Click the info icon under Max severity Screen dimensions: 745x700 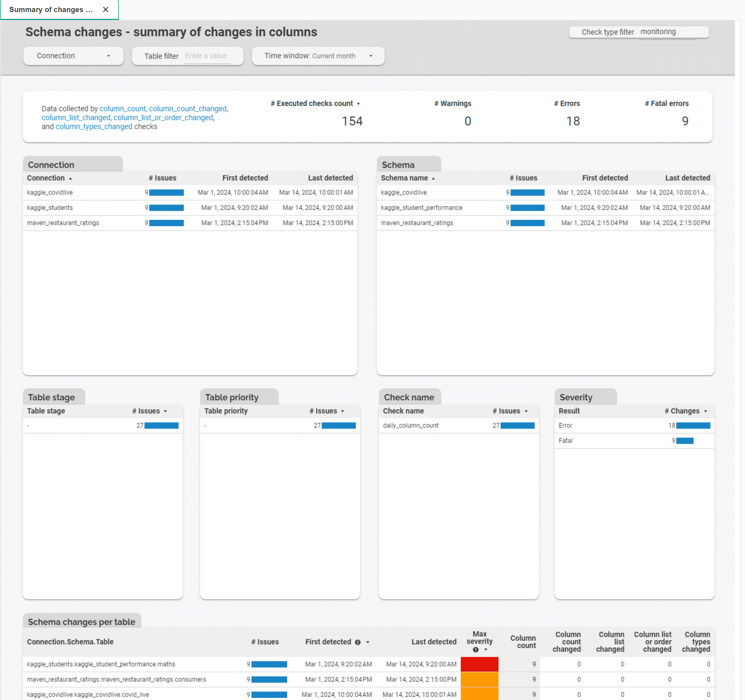click(x=475, y=650)
